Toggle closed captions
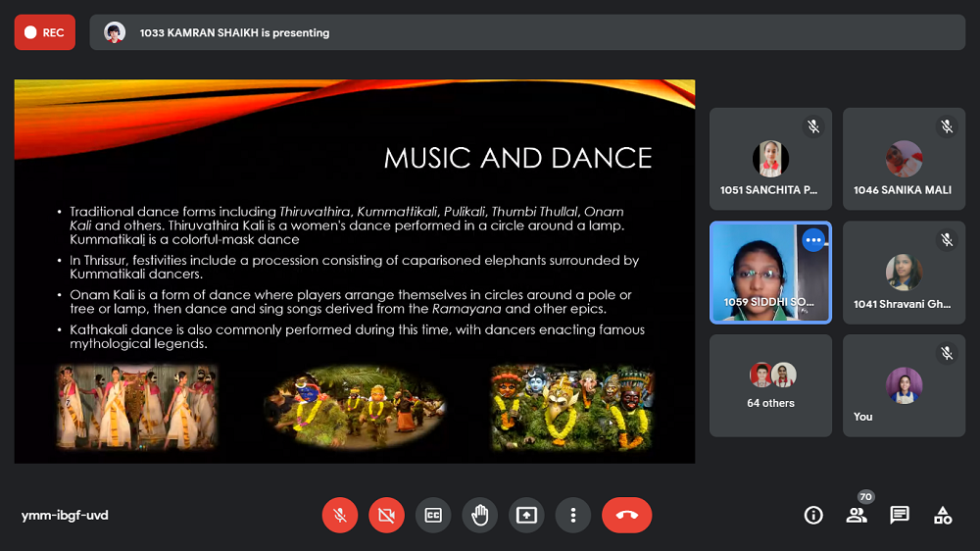Screen dimensions: 980x551 (433, 515)
